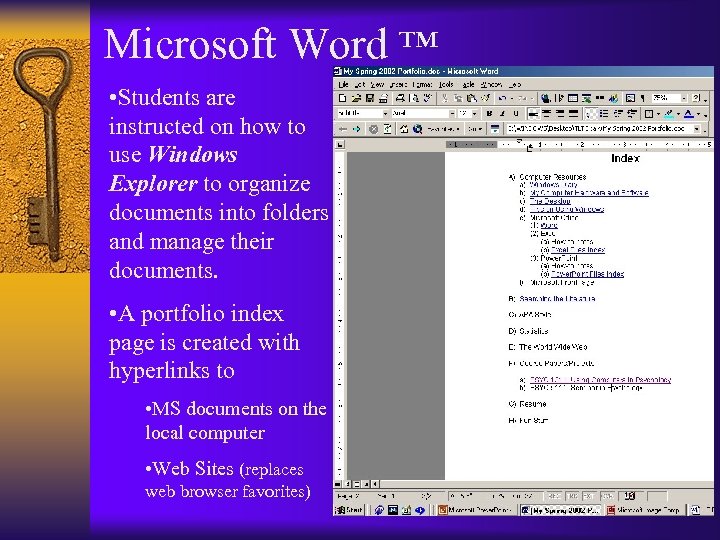Click the Web toolbar Forward arrow
This screenshot has height=540, width=720.
tap(356, 129)
